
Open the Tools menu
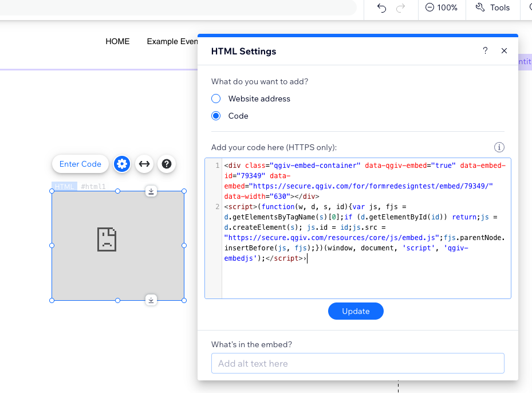pyautogui.click(x=492, y=7)
